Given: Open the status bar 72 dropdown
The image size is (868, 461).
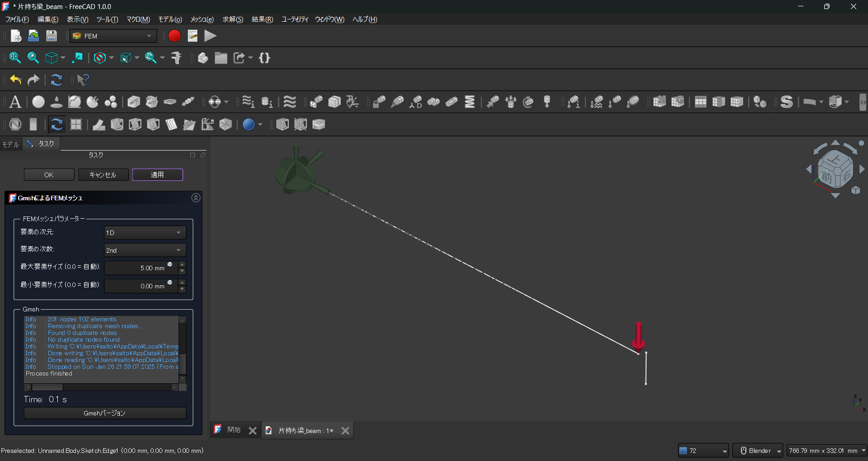Looking at the screenshot, I should (x=703, y=451).
